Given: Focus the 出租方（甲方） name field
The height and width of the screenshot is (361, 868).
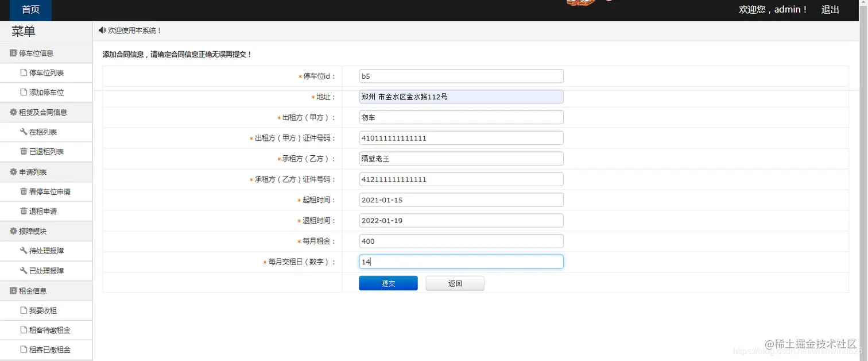Looking at the screenshot, I should [461, 117].
